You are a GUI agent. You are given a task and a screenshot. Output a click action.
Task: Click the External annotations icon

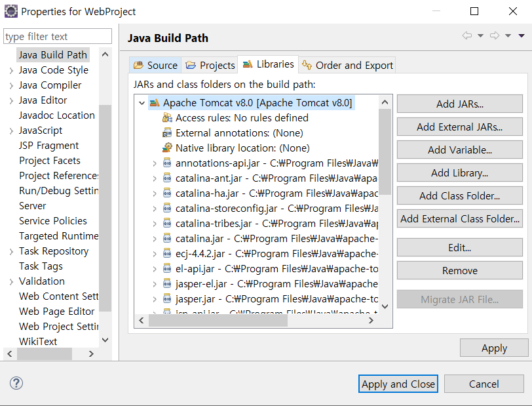click(x=167, y=133)
